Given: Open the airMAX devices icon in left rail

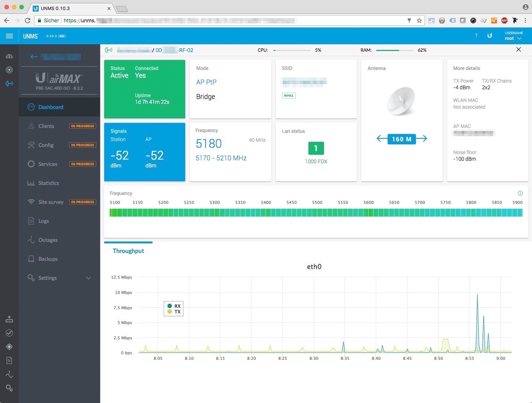Looking at the screenshot, I should pos(9,84).
